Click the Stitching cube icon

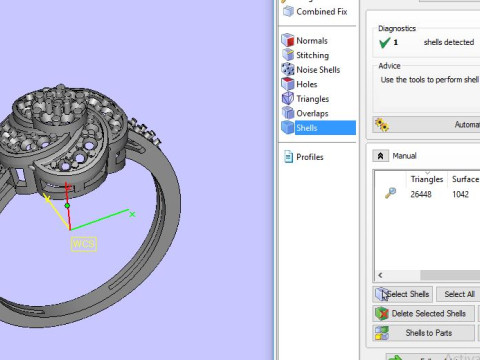(288, 55)
